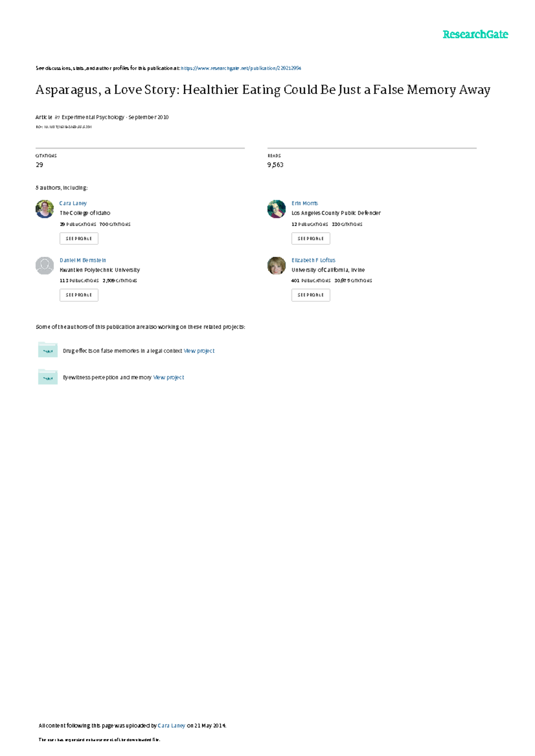Viewport: 535px width, 756px height.
Task: Click See Profile under Daniel M Bernstein
Action: (79, 295)
